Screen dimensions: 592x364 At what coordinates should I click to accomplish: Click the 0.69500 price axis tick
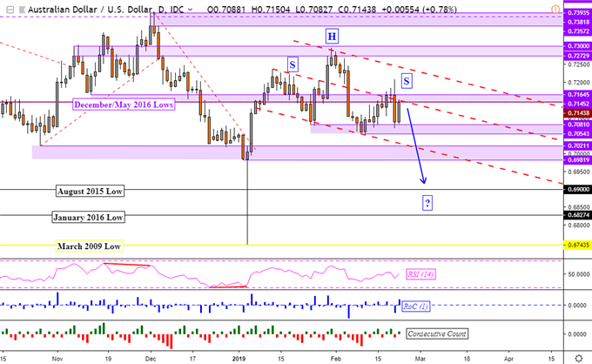pos(578,172)
